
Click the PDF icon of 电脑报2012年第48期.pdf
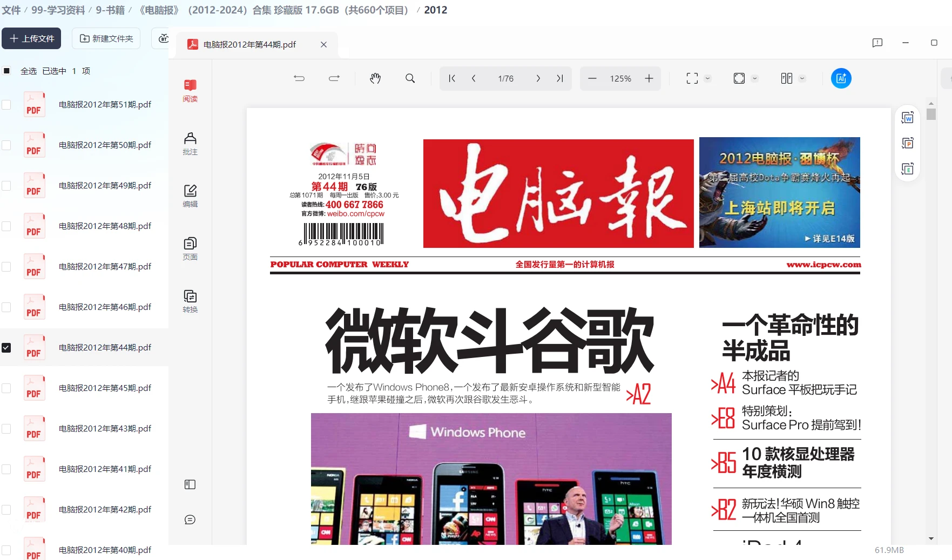34,226
